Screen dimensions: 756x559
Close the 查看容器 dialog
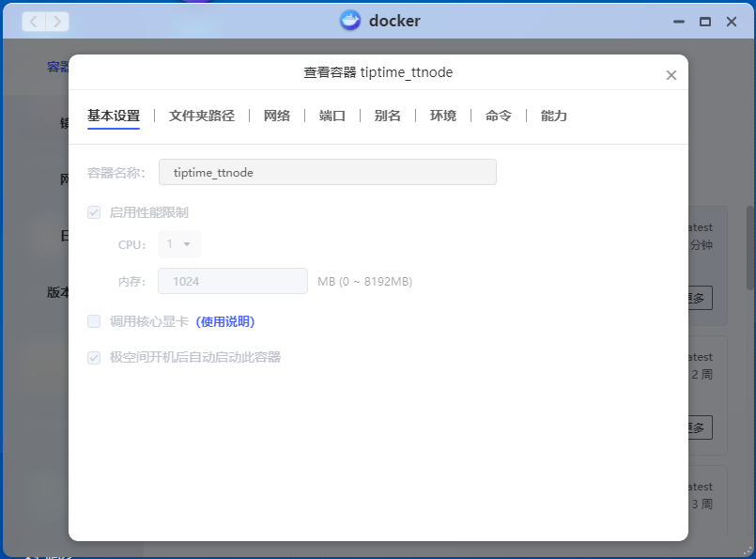[671, 75]
